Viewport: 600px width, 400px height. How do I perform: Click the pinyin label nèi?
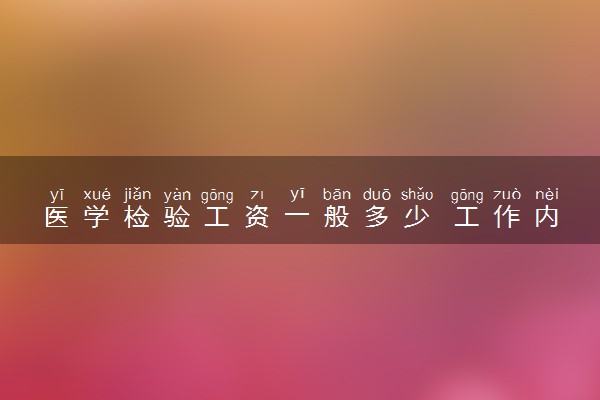[547, 194]
